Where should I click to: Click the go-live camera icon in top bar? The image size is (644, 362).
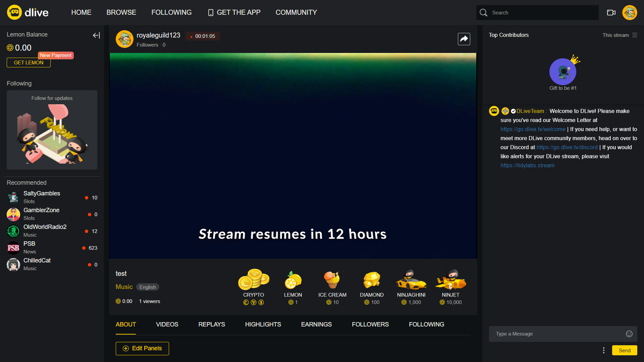point(611,12)
